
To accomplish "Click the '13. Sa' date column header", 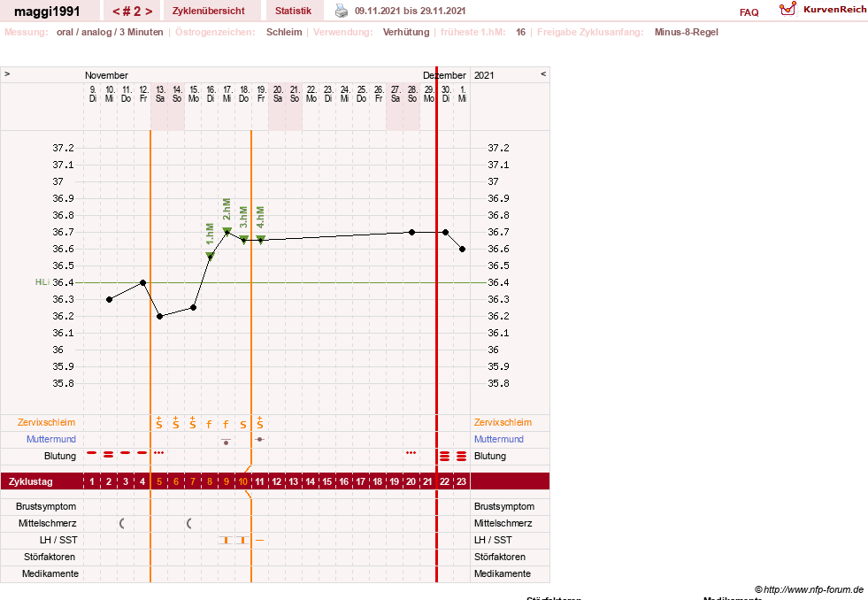I will (x=160, y=94).
